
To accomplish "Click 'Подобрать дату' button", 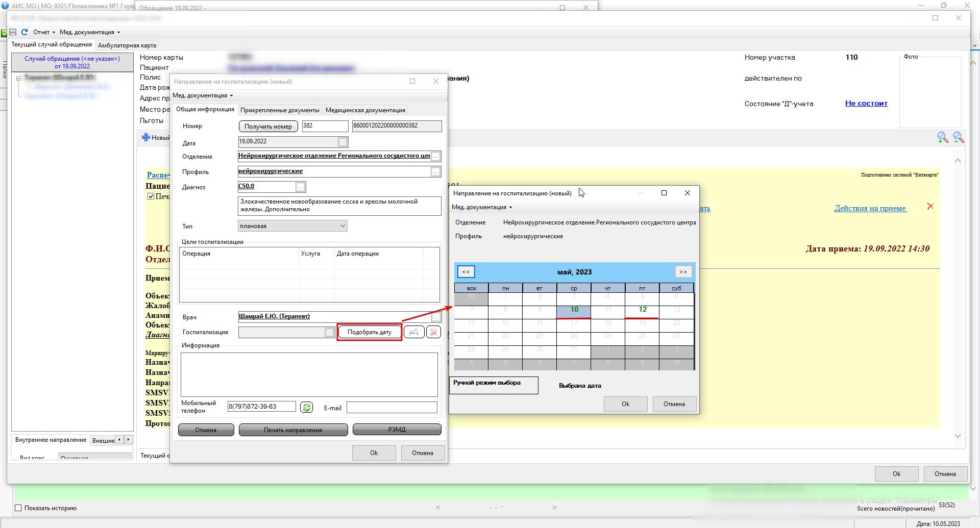I will click(370, 332).
